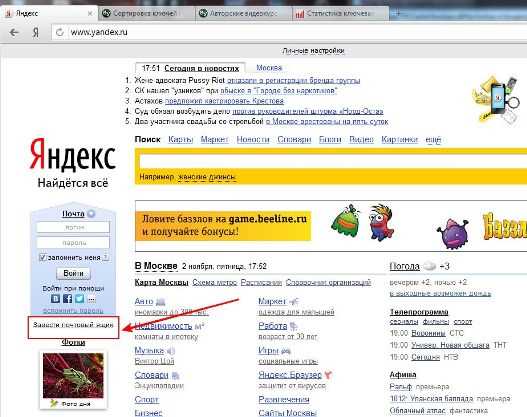Close the Яндекс browser tab

[x=90, y=13]
